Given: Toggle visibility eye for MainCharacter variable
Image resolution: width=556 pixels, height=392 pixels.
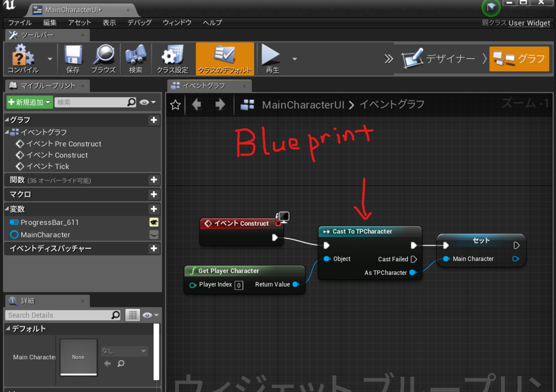Looking at the screenshot, I should pyautogui.click(x=154, y=235).
